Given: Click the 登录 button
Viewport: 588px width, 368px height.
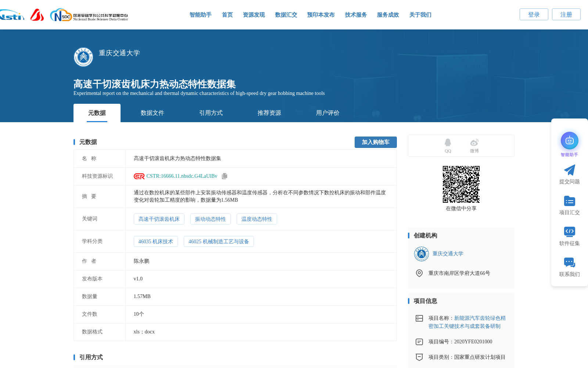Looking at the screenshot, I should (534, 14).
